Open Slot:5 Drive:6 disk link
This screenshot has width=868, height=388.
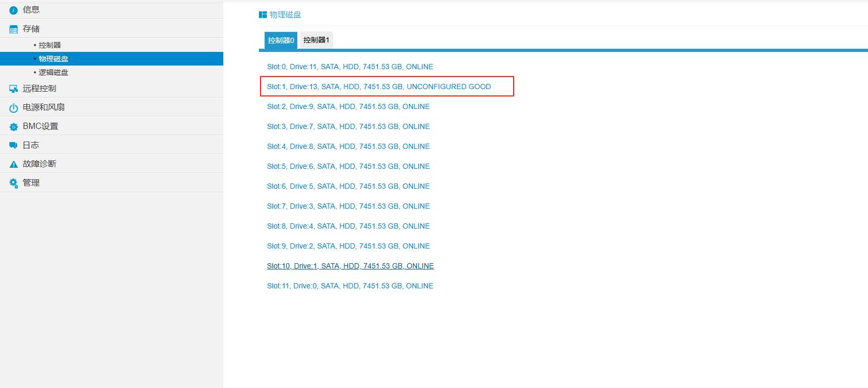click(349, 166)
